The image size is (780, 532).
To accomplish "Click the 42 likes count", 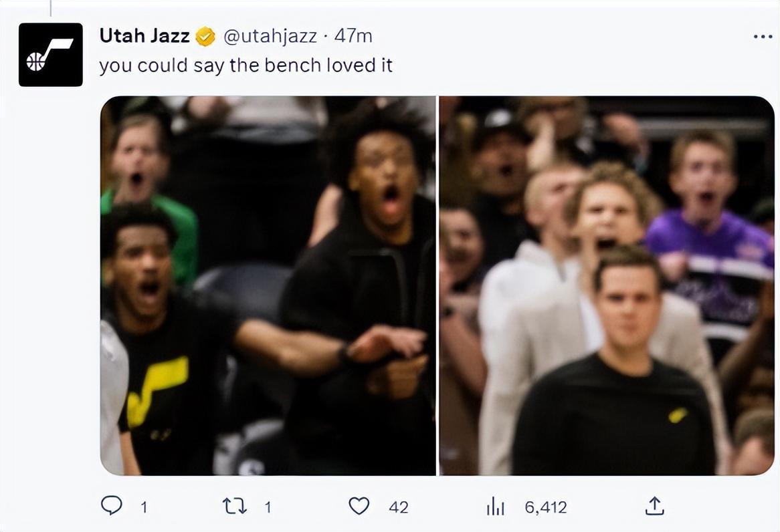I will [x=398, y=507].
